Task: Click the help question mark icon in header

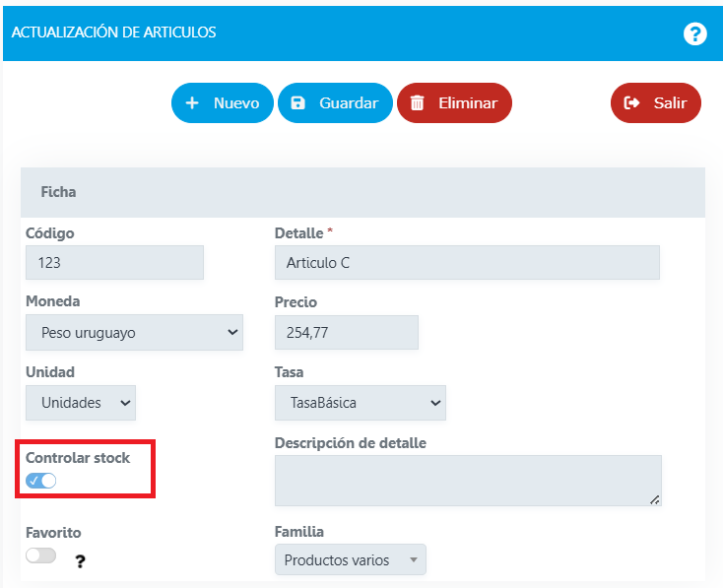Action: (x=695, y=33)
